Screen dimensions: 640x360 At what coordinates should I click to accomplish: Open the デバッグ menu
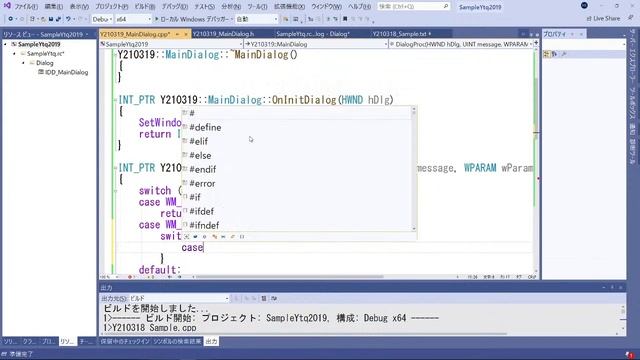tap(175, 7)
